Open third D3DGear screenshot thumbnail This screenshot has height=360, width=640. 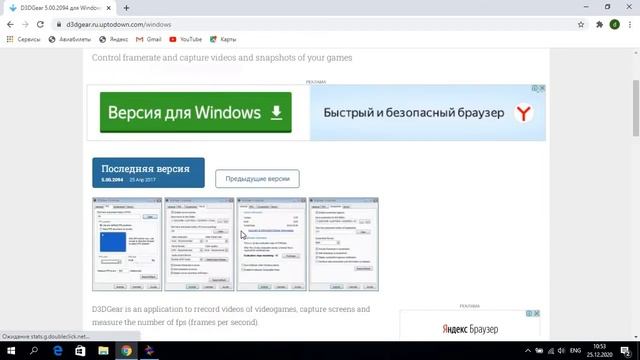coord(271,244)
